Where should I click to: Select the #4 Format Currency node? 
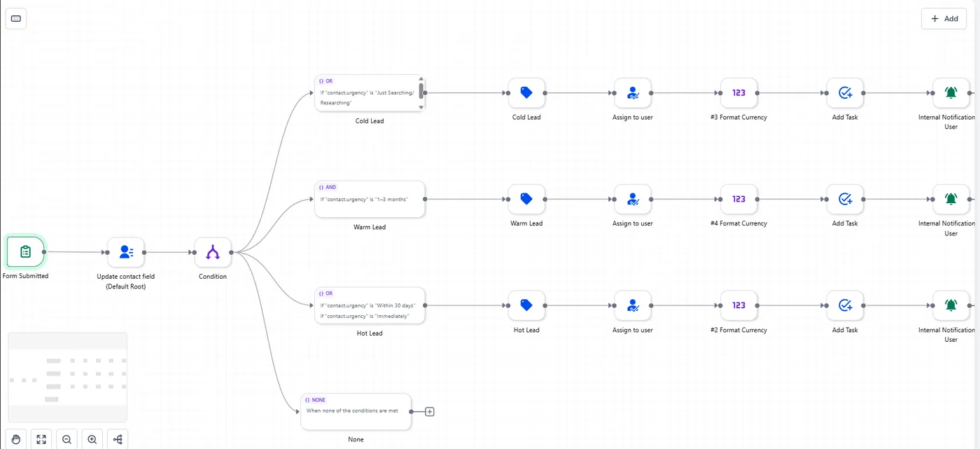click(738, 199)
